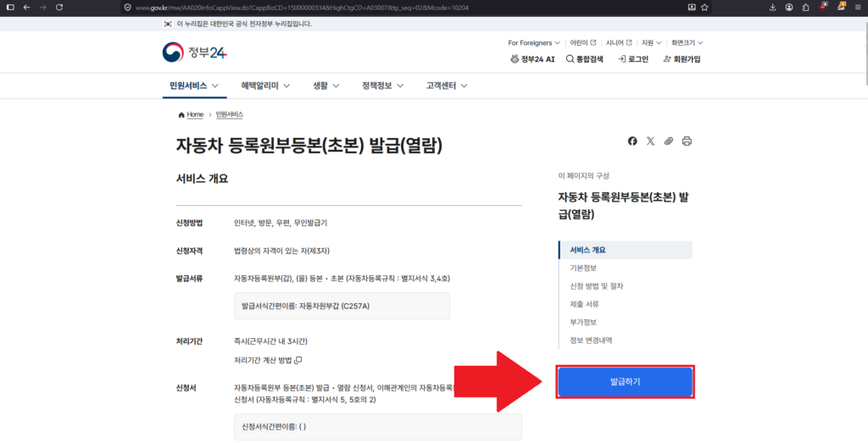
Task: Click the 발급서류 label
Action: pyautogui.click(x=189, y=278)
